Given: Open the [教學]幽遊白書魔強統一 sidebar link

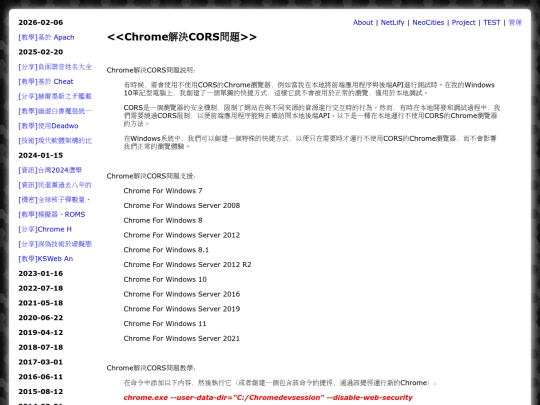Looking at the screenshot, I should [x=55, y=111].
